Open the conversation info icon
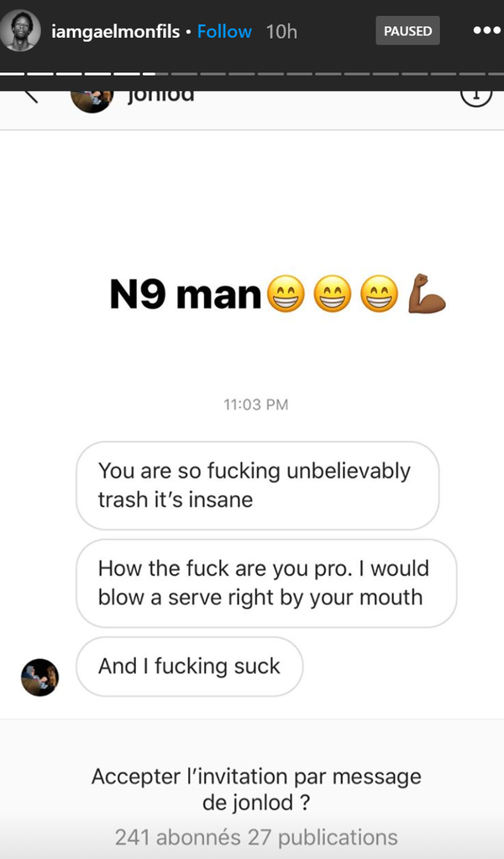 (x=476, y=93)
